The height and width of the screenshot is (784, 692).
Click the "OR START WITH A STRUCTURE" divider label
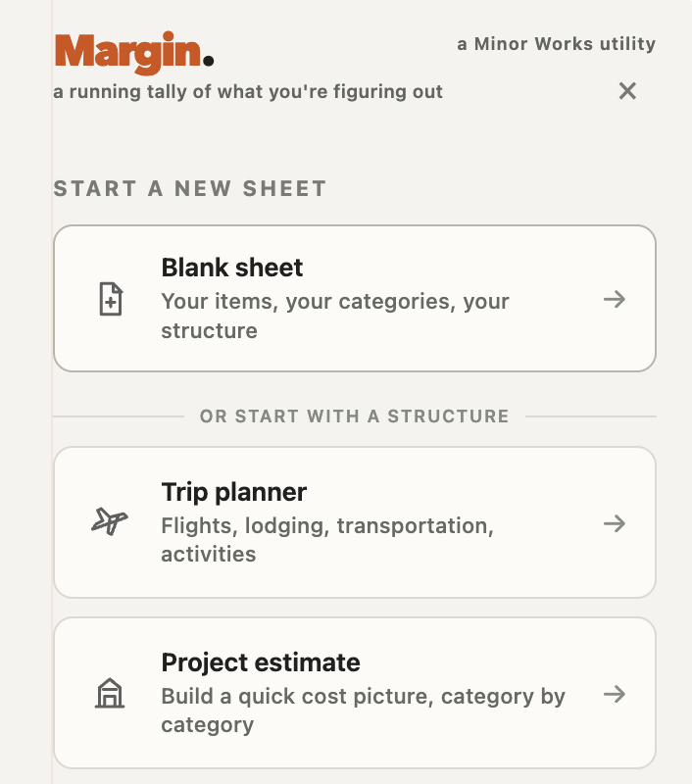click(x=355, y=416)
